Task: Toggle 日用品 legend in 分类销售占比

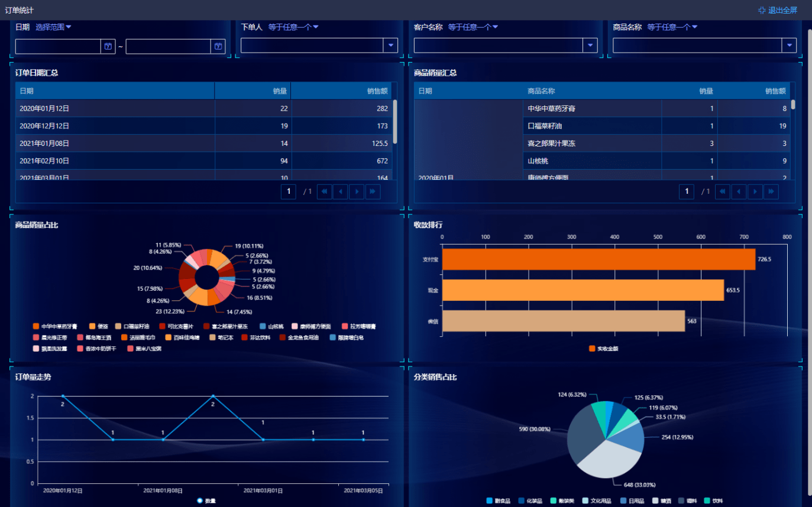Action: point(633,500)
